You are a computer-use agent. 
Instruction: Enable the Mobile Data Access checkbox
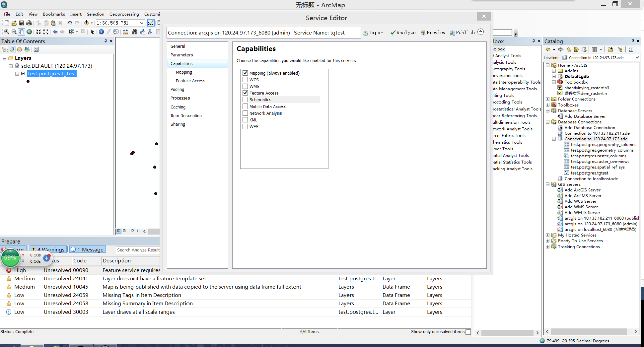[x=245, y=107]
